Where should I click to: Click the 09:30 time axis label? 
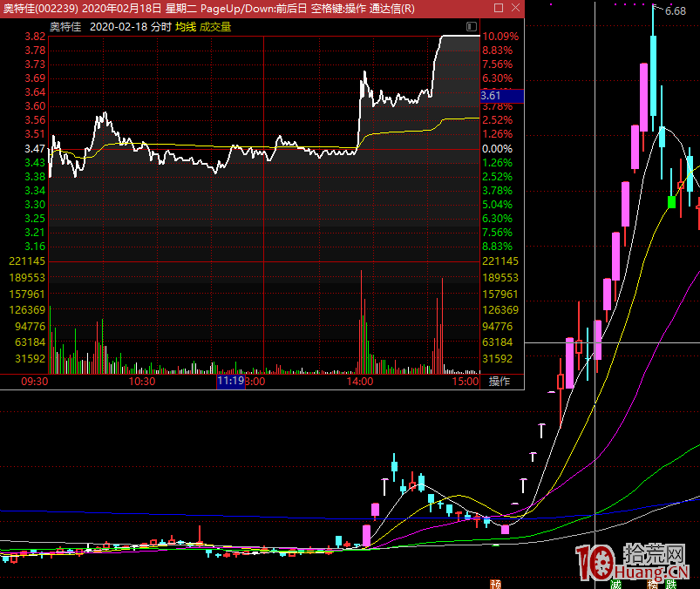(x=35, y=381)
